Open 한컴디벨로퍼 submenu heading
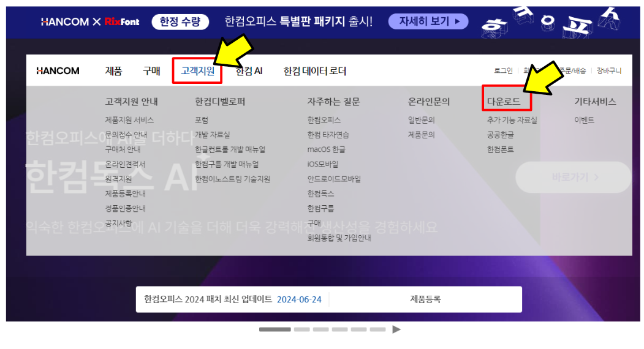This screenshot has height=349, width=644. coord(220,102)
